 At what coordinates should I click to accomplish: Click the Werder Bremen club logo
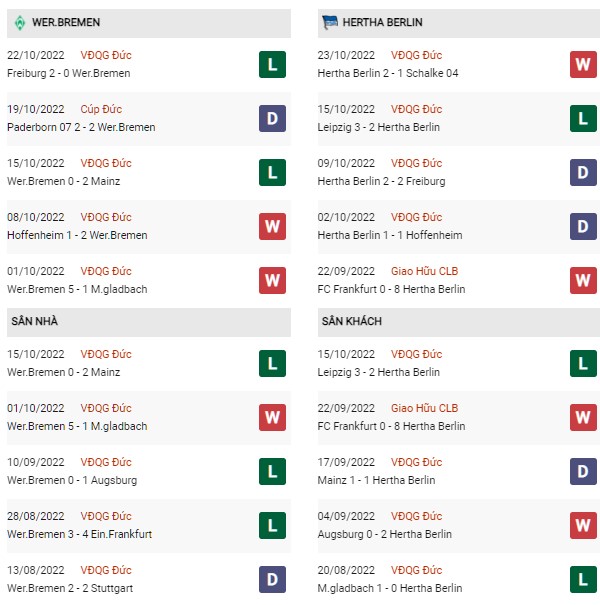tap(20, 23)
